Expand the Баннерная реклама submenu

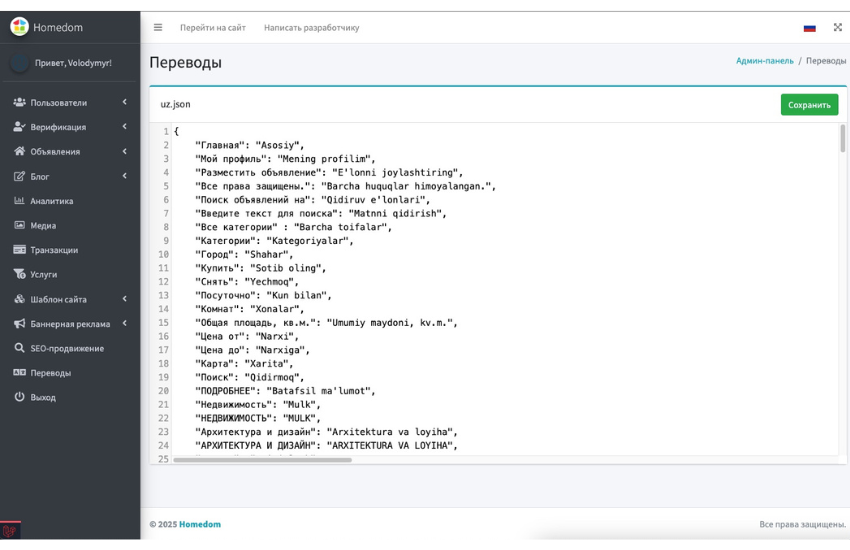click(x=124, y=323)
